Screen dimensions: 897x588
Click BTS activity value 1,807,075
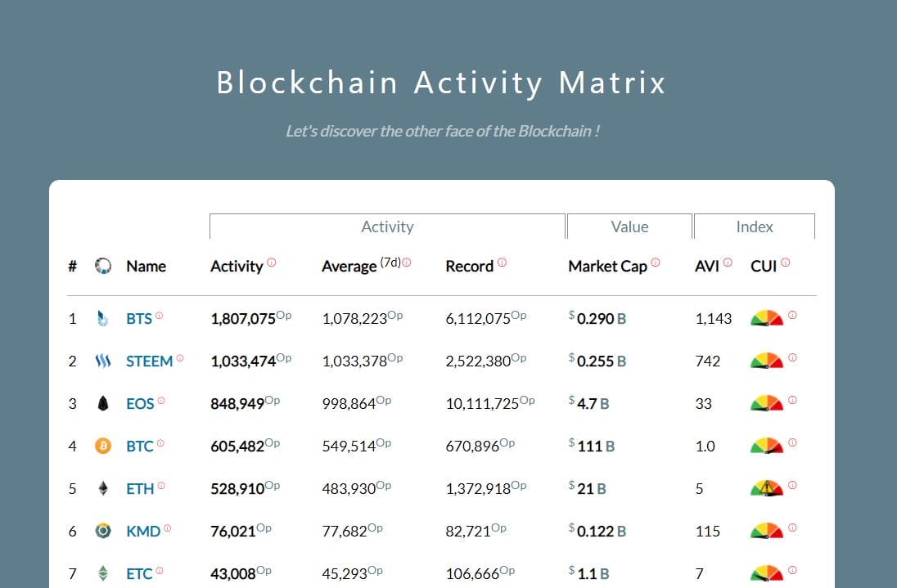243,319
